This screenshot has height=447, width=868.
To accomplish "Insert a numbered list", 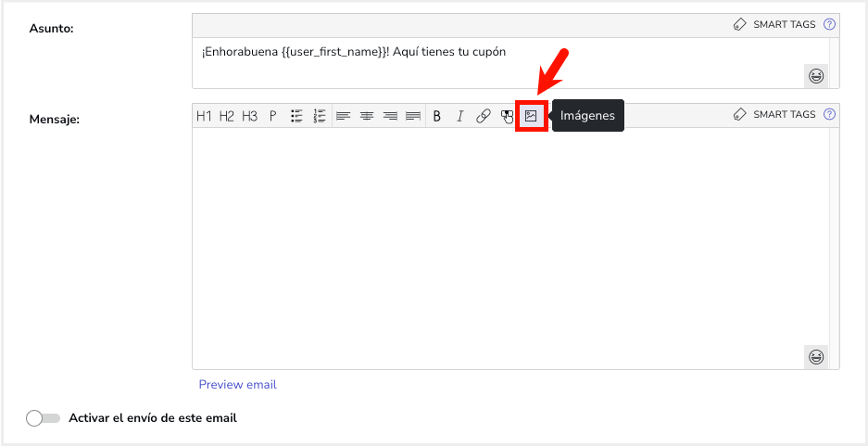I will 320,116.
